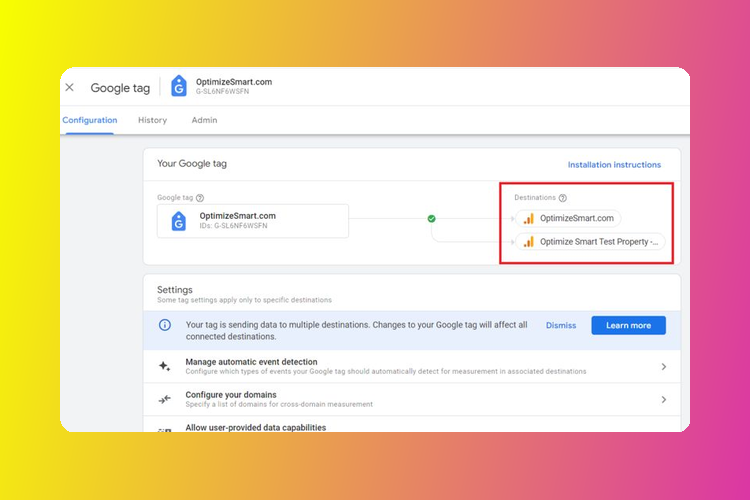Click analytics icon of Test Property destination
Viewport: 750px width, 500px height.
[x=528, y=242]
